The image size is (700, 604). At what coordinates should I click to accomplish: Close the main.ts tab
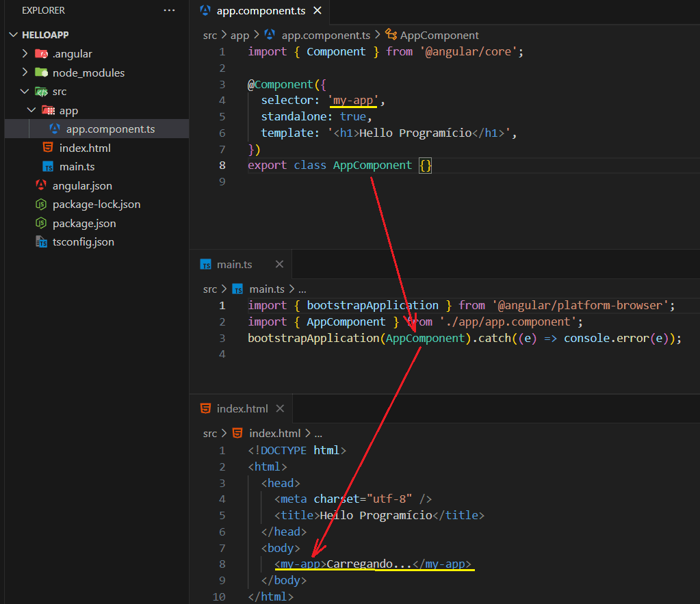click(x=279, y=264)
